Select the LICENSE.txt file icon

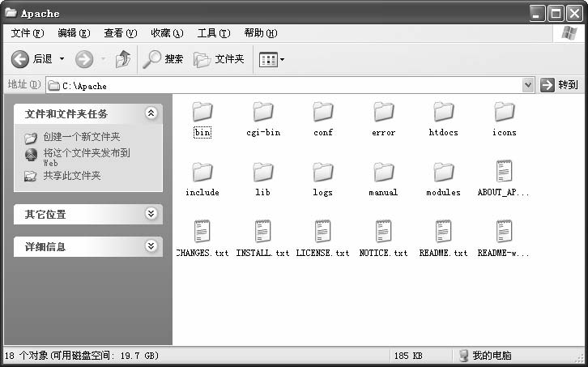323,232
